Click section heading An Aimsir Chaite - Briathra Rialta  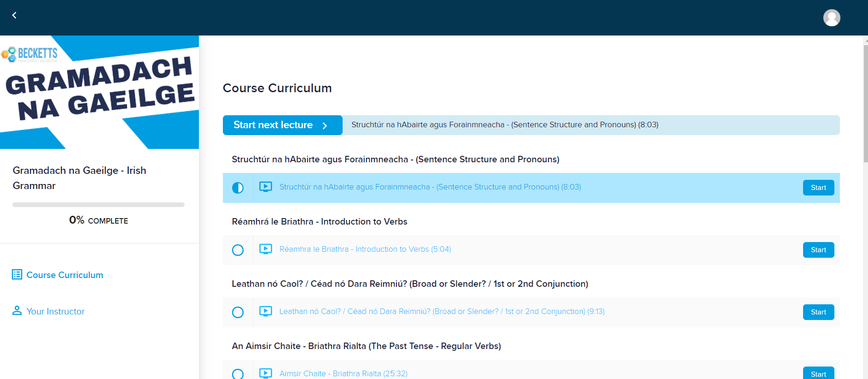pos(367,346)
